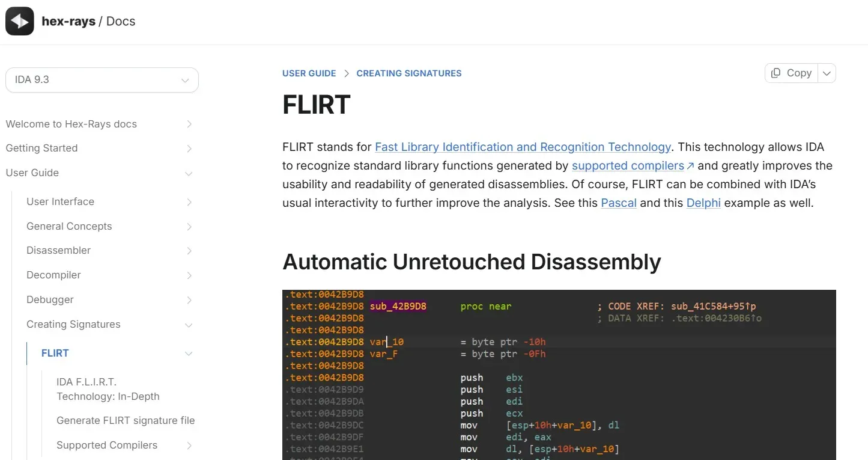This screenshot has height=460, width=868.
Task: Open the Disassembler sidebar item
Action: pyautogui.click(x=59, y=251)
